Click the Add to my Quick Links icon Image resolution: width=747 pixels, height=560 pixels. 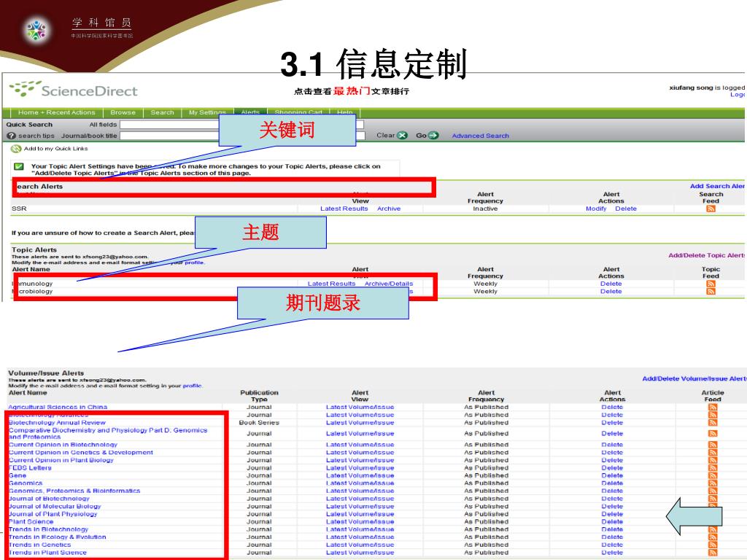16,149
